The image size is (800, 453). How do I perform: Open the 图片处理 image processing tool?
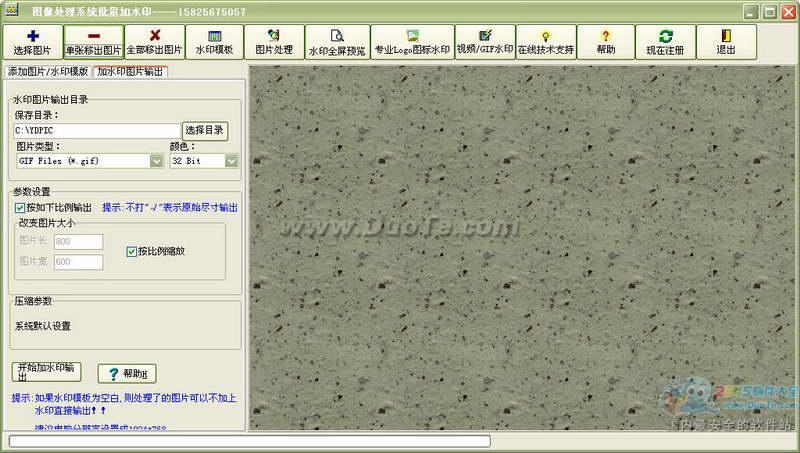coord(274,41)
